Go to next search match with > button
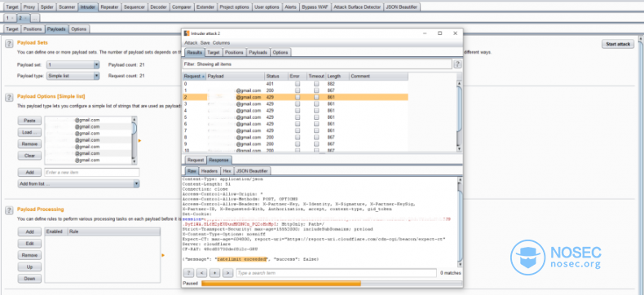The height and width of the screenshot is (295, 644). [x=228, y=273]
